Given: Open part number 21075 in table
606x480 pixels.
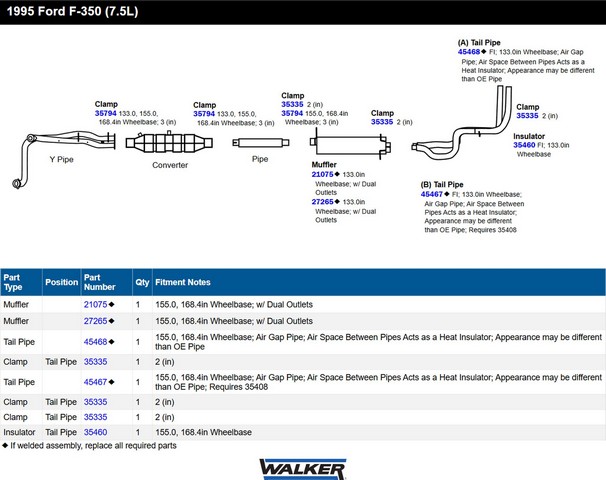Looking at the screenshot, I should [x=95, y=305].
